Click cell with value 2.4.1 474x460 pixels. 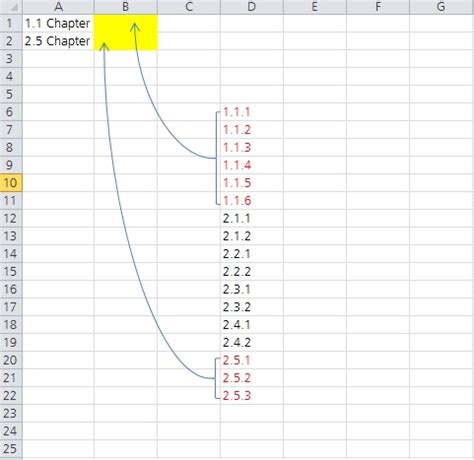[252, 324]
